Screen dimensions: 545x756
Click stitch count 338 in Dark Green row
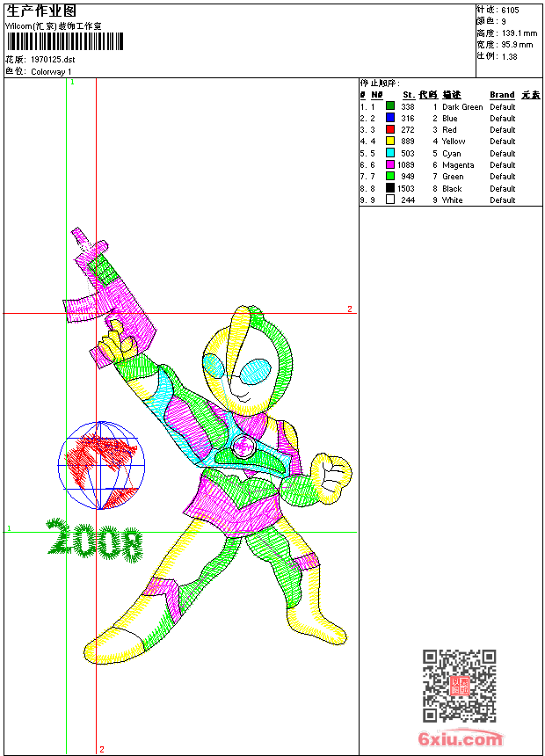[x=408, y=107]
